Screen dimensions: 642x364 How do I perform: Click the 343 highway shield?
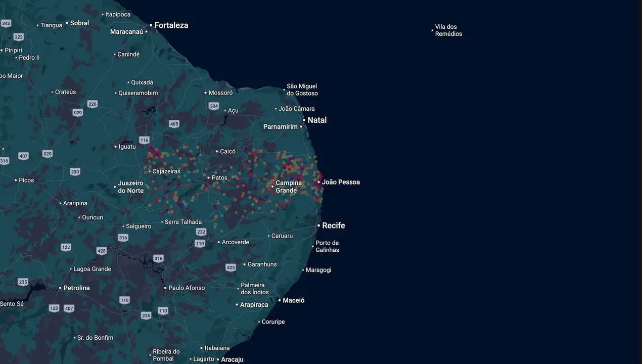[x=6, y=23]
